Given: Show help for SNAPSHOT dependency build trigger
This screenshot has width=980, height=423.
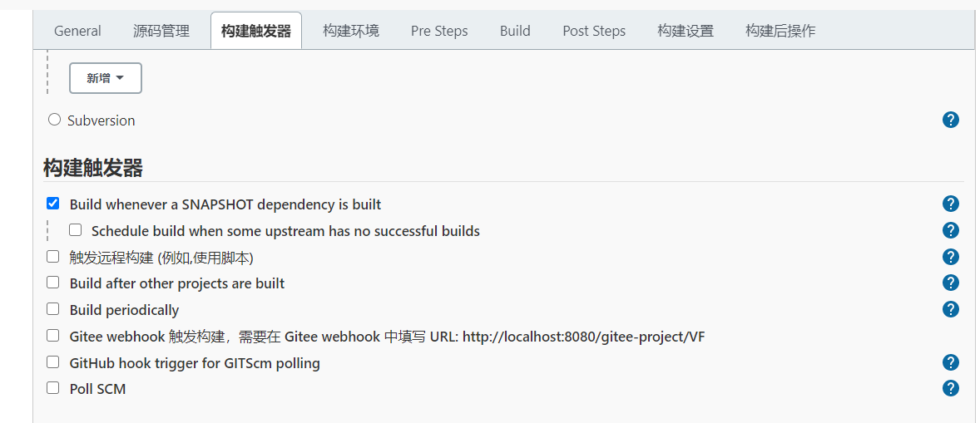Looking at the screenshot, I should point(951,204).
